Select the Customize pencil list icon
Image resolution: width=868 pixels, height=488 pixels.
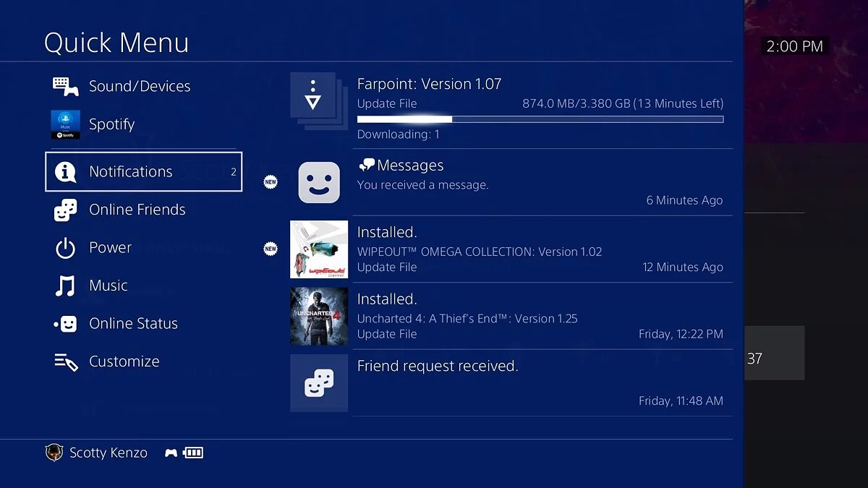coord(66,362)
